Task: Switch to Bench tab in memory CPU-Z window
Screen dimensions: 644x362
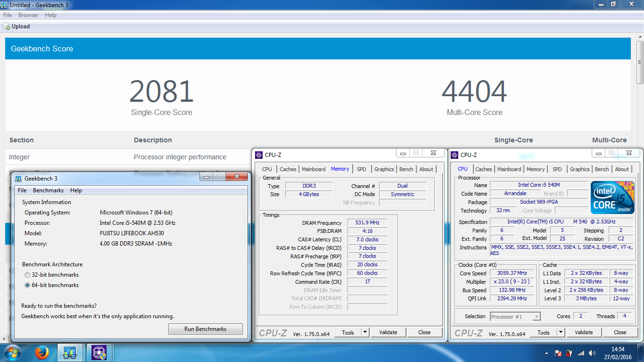Action: pyautogui.click(x=406, y=169)
